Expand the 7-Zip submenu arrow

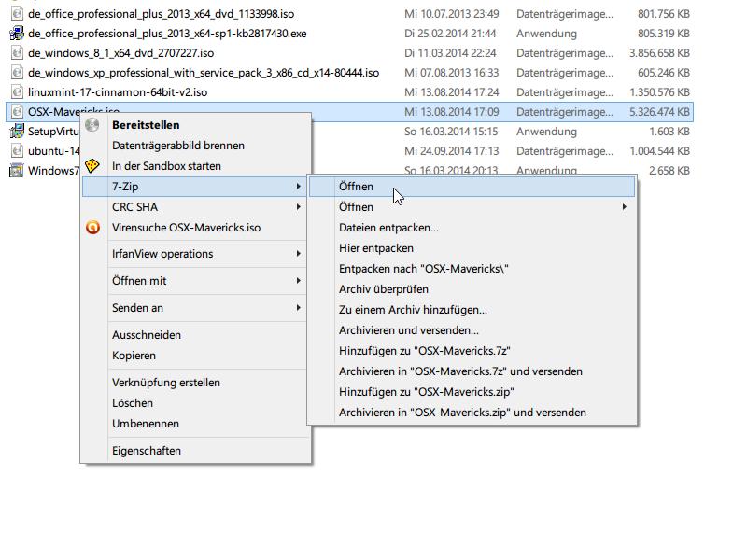(x=298, y=186)
